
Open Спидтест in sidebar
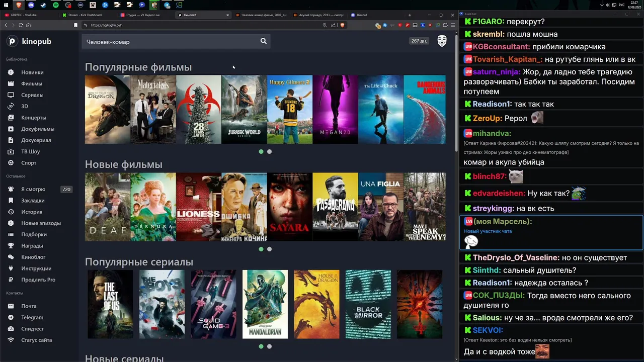[33, 329]
